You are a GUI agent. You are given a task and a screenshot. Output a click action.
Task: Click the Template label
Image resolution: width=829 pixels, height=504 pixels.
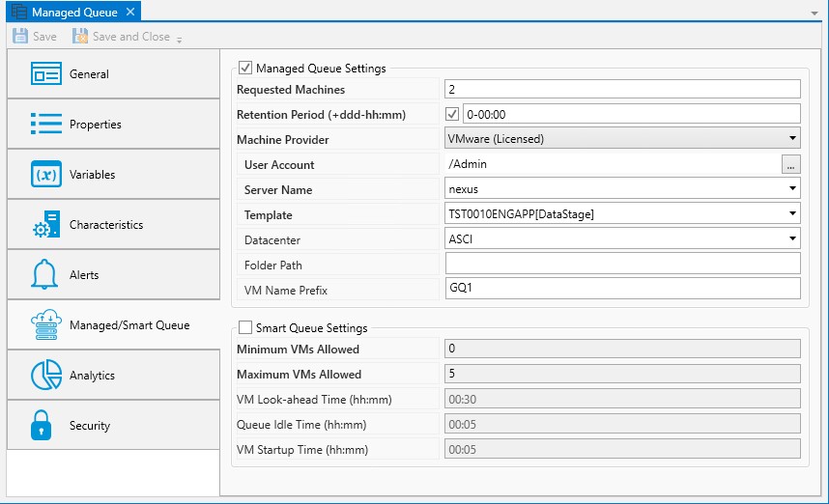[268, 215]
